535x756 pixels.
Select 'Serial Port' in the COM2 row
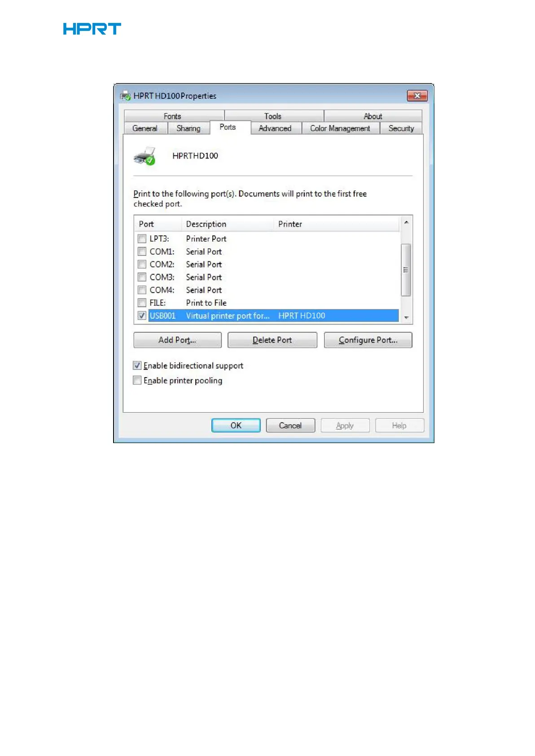tap(204, 264)
